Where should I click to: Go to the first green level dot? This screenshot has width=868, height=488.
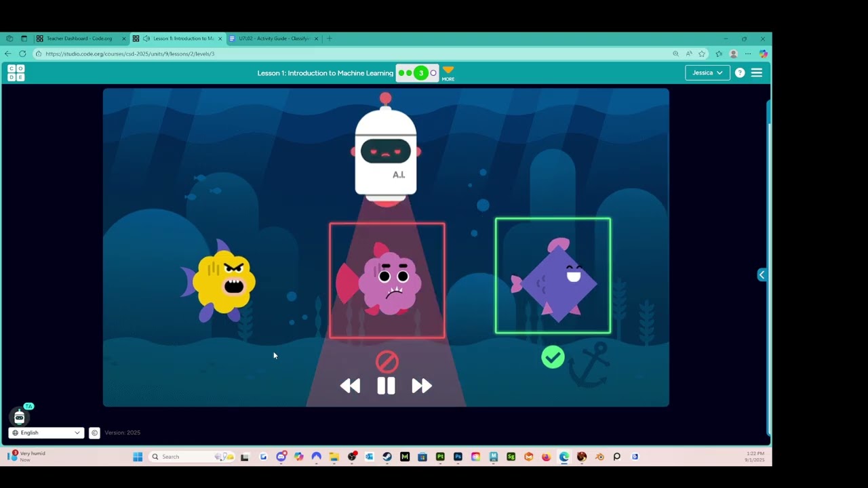tap(401, 73)
